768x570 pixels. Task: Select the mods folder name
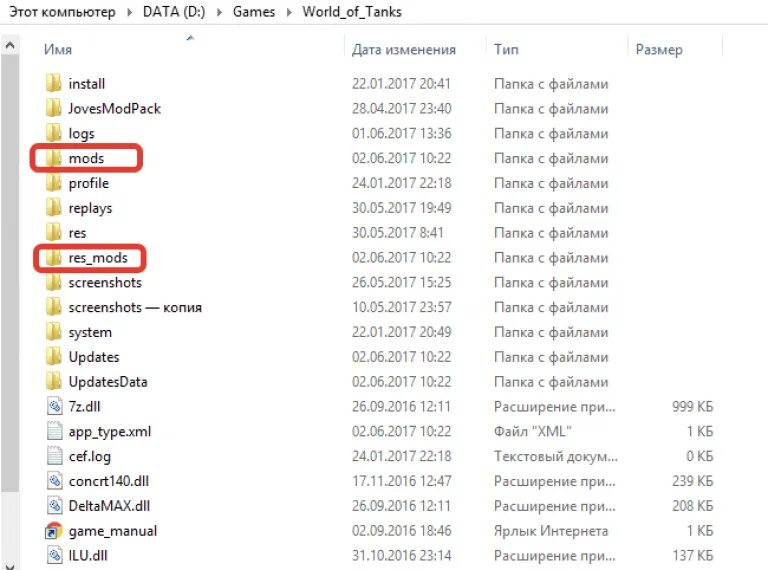tap(86, 158)
